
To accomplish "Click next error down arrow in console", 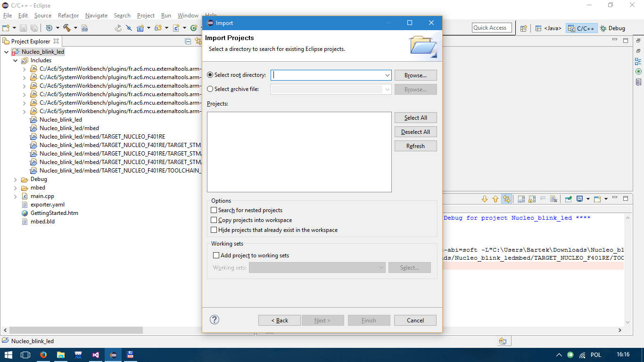I will point(484,199).
